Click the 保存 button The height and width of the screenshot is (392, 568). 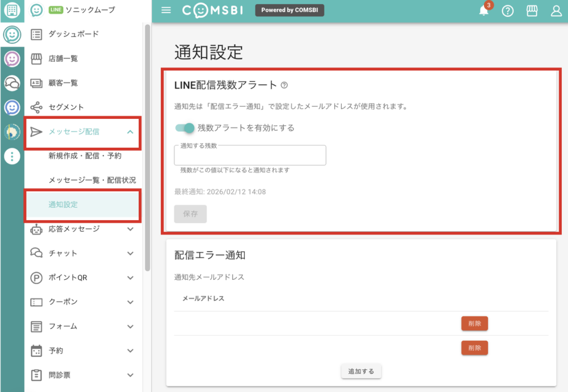click(x=190, y=214)
